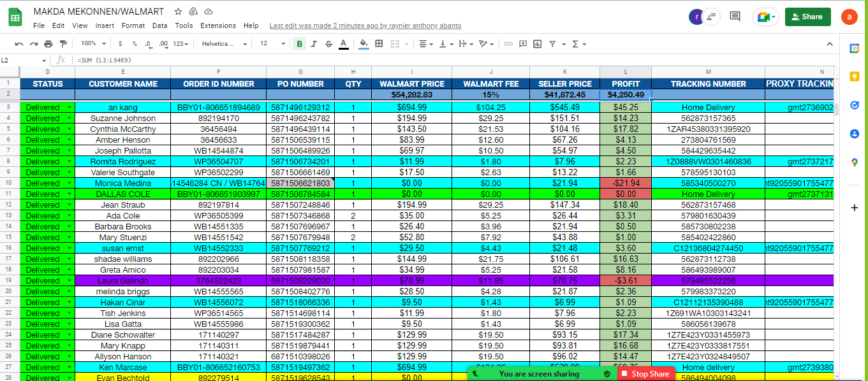
Task: Toggle italic formatting
Action: coord(314,44)
